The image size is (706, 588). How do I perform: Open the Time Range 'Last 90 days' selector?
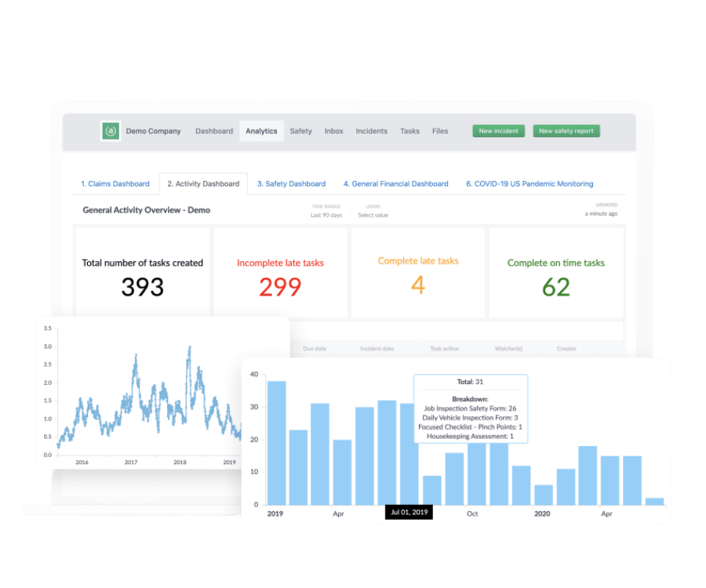(328, 214)
